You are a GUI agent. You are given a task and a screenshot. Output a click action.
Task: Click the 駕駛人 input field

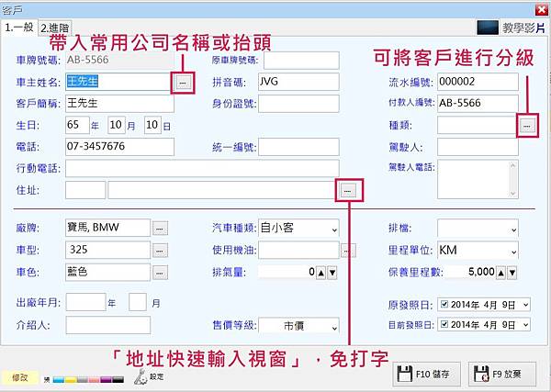tap(478, 147)
